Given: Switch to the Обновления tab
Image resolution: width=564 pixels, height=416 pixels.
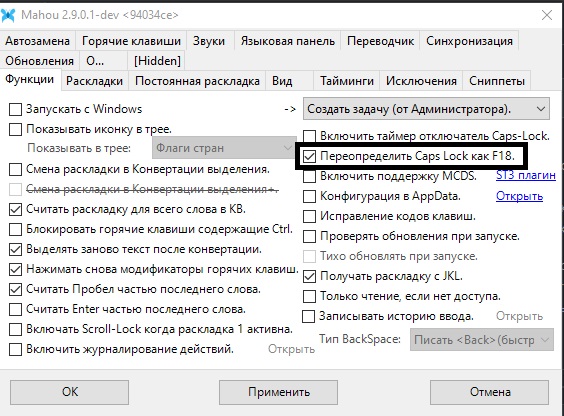Looking at the screenshot, I should pyautogui.click(x=40, y=61).
